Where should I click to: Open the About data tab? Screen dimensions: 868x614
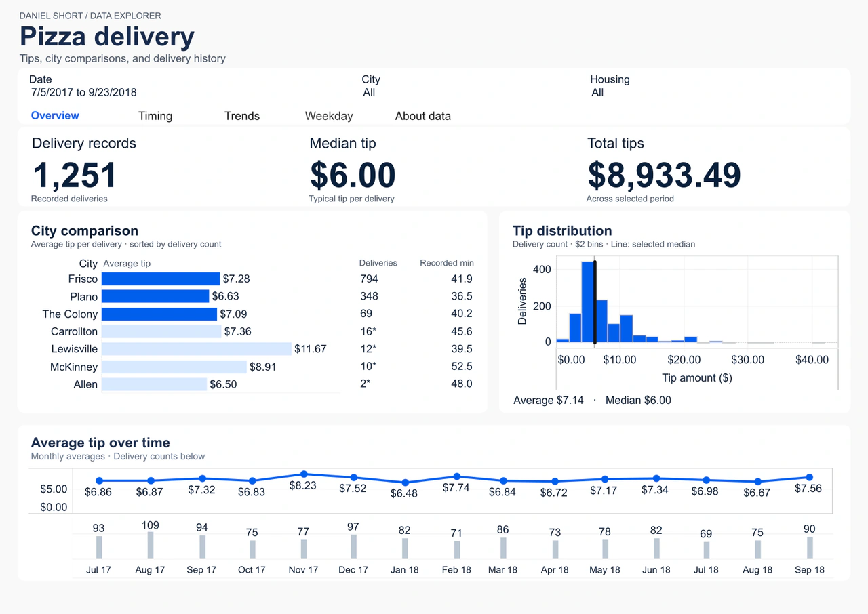click(x=423, y=116)
